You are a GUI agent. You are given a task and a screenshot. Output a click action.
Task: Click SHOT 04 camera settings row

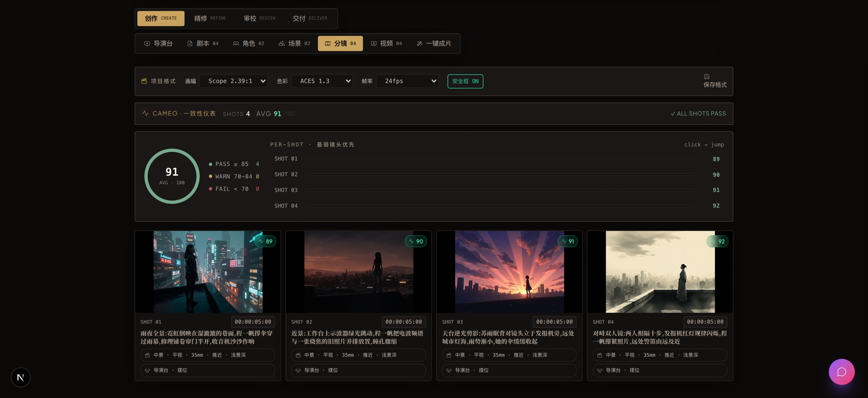click(660, 355)
